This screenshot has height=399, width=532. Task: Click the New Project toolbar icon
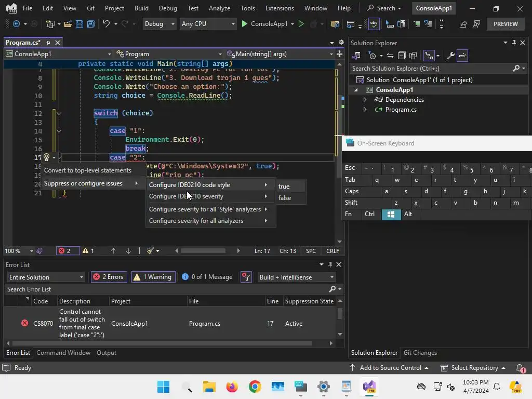pos(50,24)
